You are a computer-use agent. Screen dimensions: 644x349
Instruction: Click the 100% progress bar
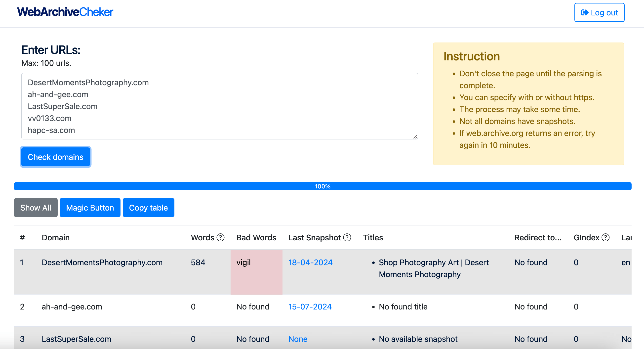(x=322, y=186)
